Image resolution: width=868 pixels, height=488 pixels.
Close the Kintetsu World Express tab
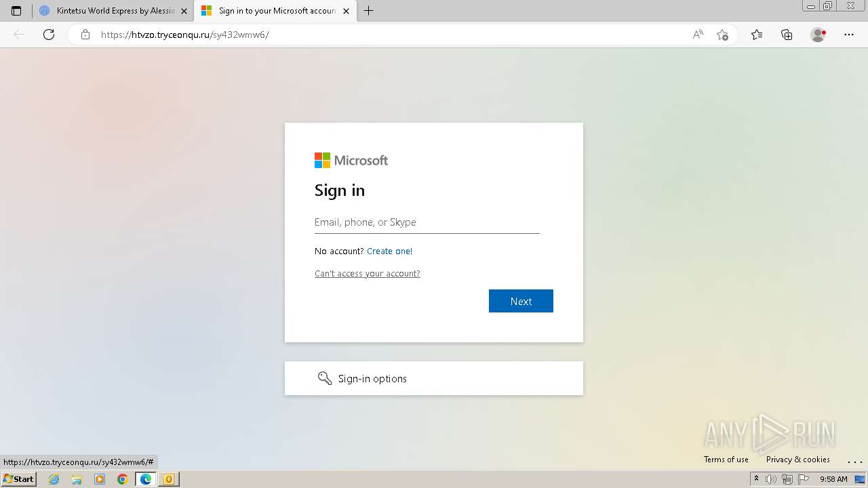184,11
